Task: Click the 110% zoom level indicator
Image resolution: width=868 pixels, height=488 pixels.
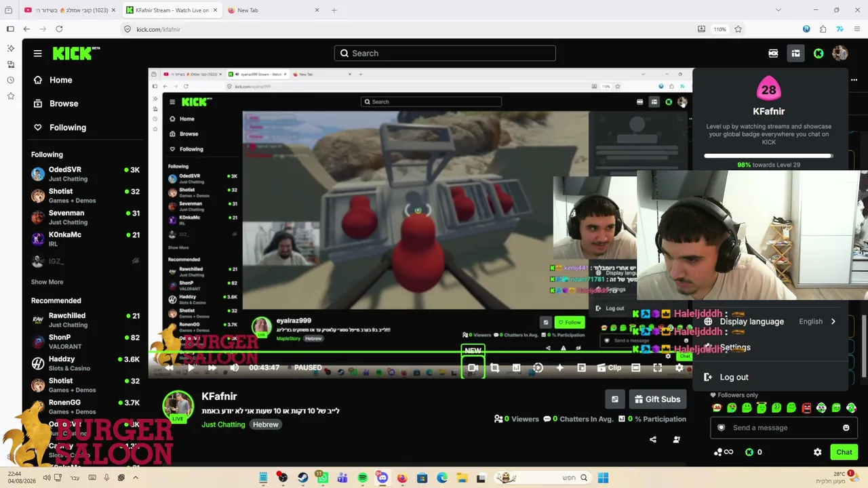Action: pos(719,29)
